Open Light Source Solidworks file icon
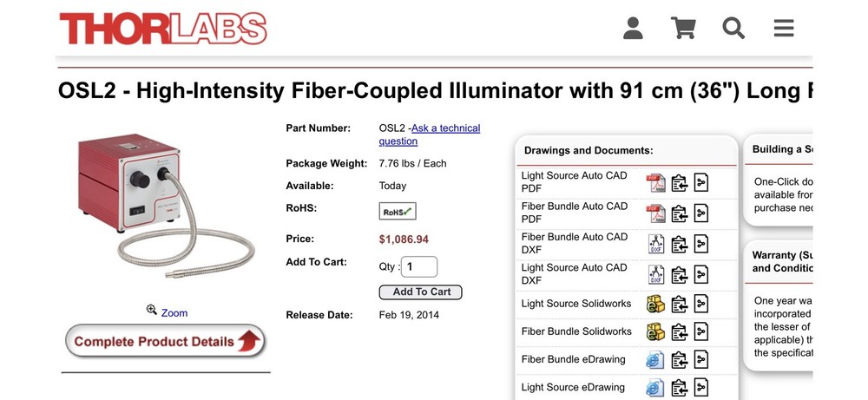The image size is (868, 400). (655, 305)
